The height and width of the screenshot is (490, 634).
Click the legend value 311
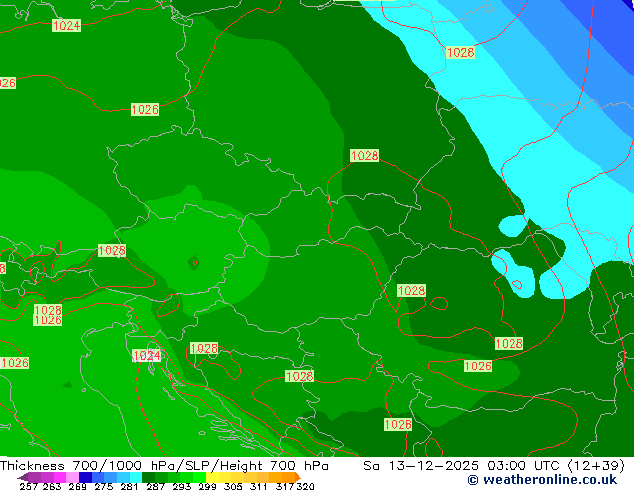point(259,486)
